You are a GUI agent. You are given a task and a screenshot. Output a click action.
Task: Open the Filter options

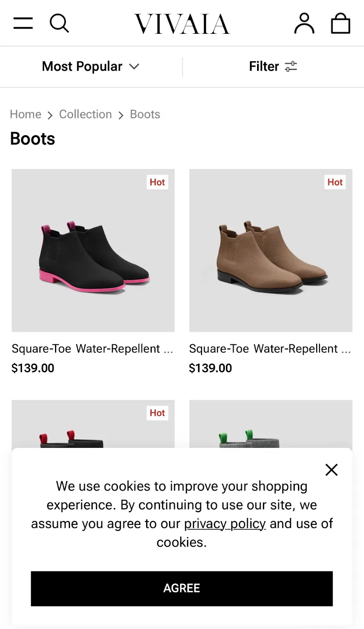pyautogui.click(x=273, y=66)
